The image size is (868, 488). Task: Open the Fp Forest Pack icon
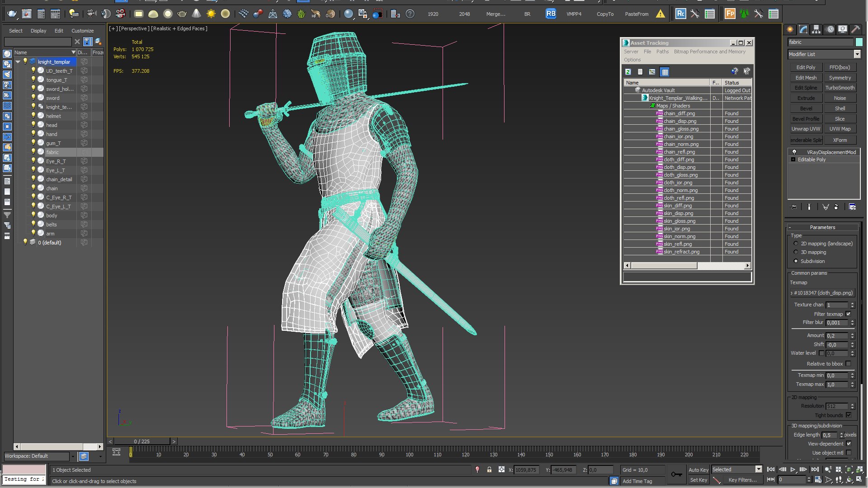click(730, 14)
